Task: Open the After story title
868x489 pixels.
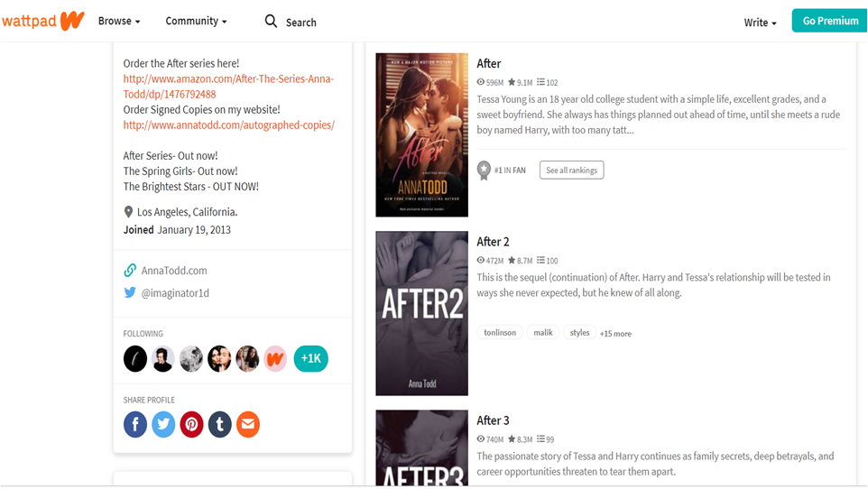Action: (x=489, y=64)
